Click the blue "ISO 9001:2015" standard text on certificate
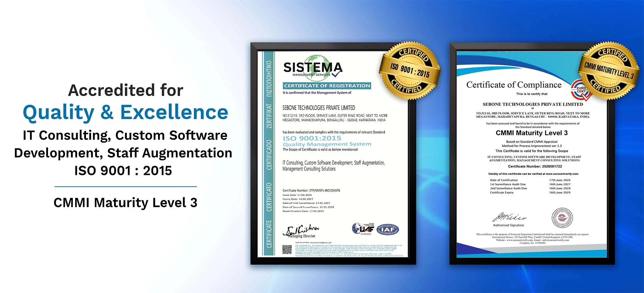 pos(312,138)
